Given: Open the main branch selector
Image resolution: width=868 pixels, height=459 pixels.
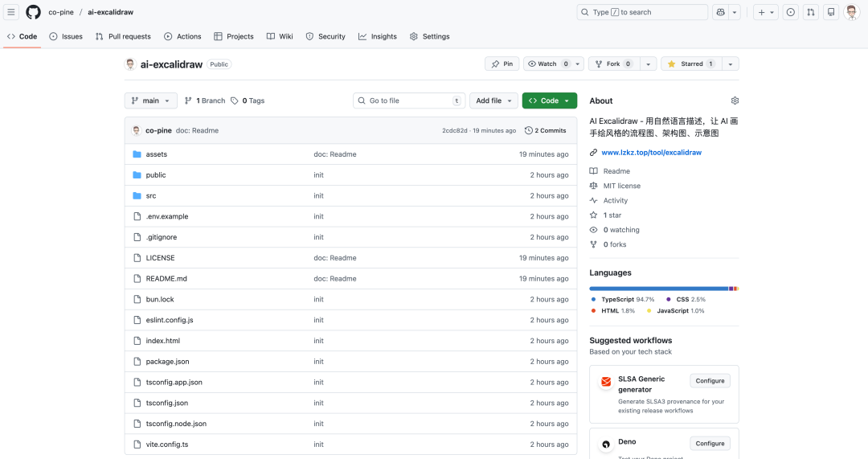Looking at the screenshot, I should [x=150, y=100].
